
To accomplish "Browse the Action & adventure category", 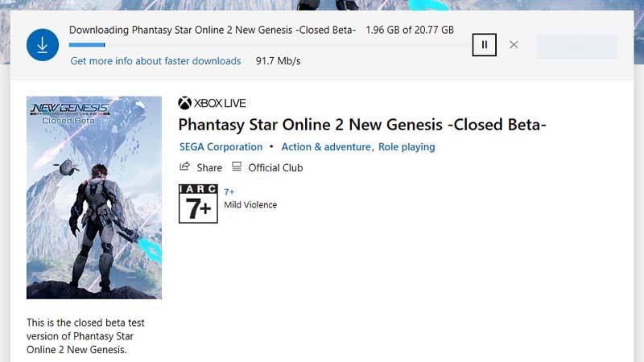I will pyautogui.click(x=325, y=147).
